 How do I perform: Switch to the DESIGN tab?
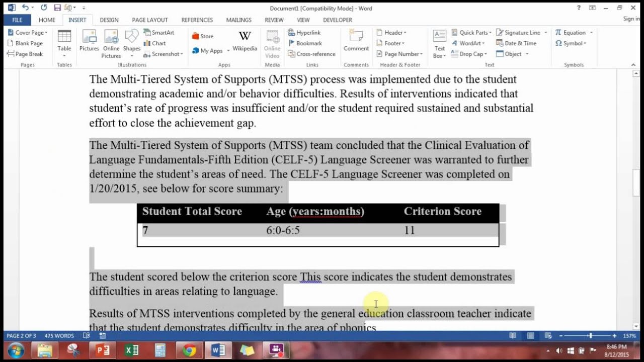pos(109,20)
